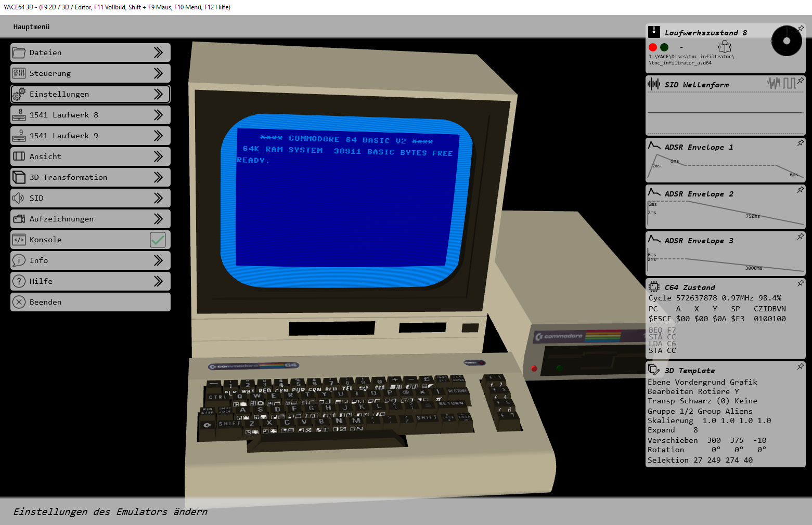Screen dimensions: 812x525
Task: Click the drive 9 icon
Action: [x=19, y=136]
